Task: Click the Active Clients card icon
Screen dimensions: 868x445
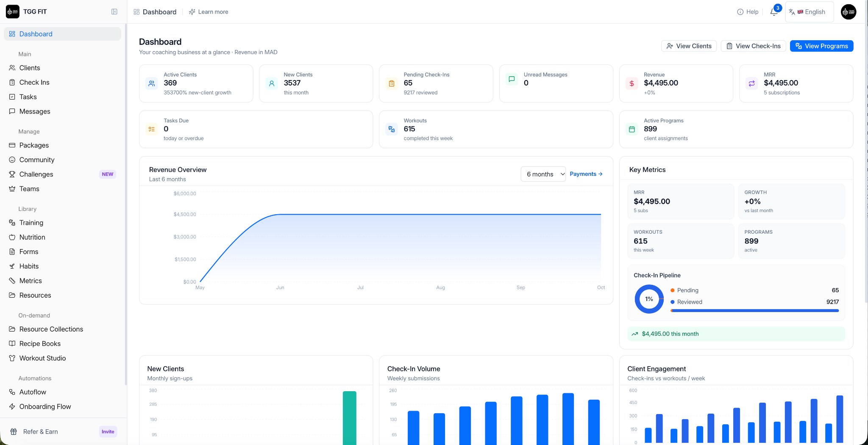Action: [x=152, y=83]
